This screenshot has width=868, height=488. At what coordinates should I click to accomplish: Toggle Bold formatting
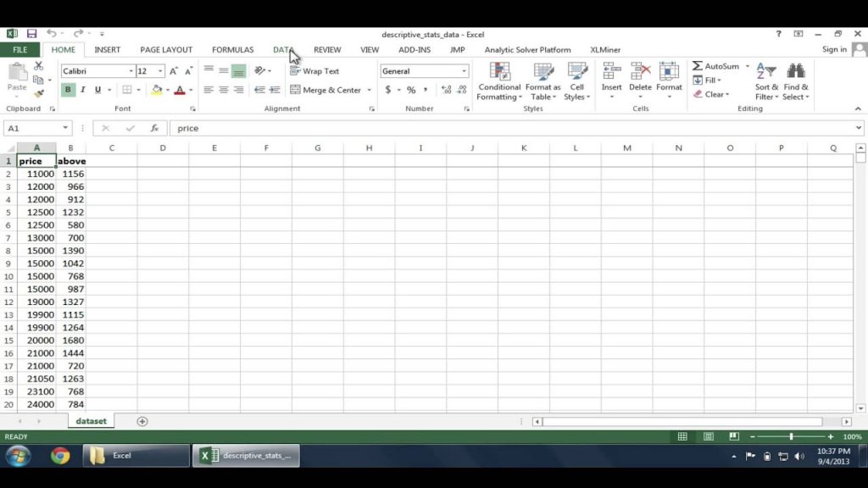[x=68, y=90]
